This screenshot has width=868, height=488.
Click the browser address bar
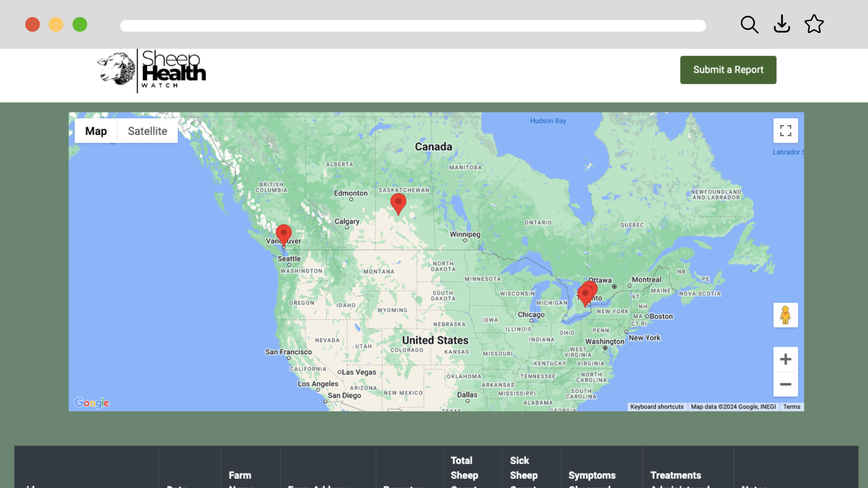coord(412,26)
